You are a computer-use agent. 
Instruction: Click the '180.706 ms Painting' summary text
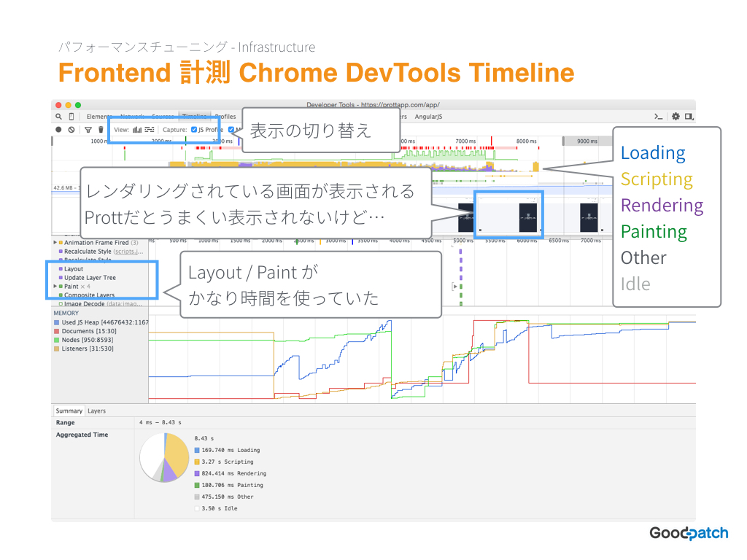point(232,485)
